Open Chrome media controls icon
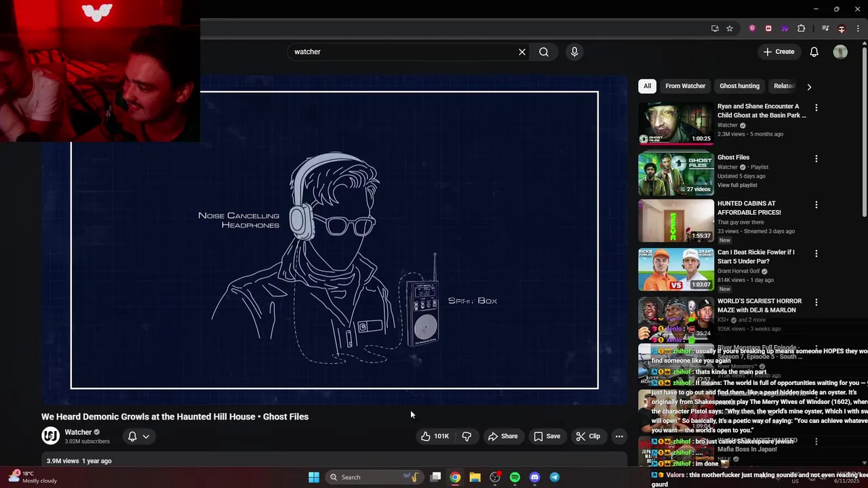Viewport: 868px width, 488px height. point(825,28)
